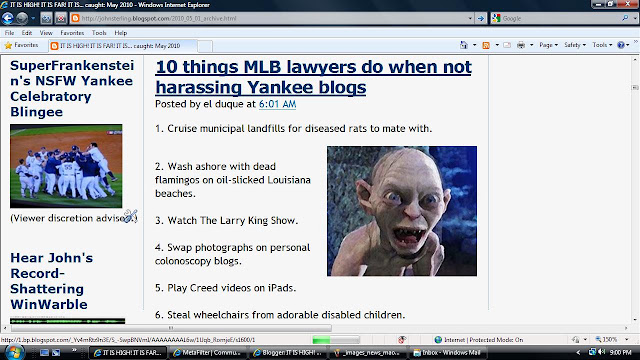Image resolution: width=640 pixels, height=360 pixels.
Task: Switch to _images_news taskbar window
Action: tap(368, 353)
